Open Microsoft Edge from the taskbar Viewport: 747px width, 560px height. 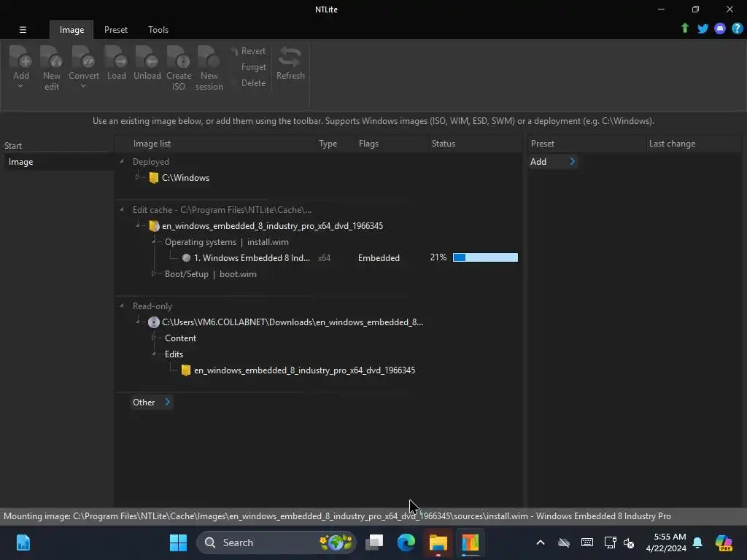tap(406, 542)
